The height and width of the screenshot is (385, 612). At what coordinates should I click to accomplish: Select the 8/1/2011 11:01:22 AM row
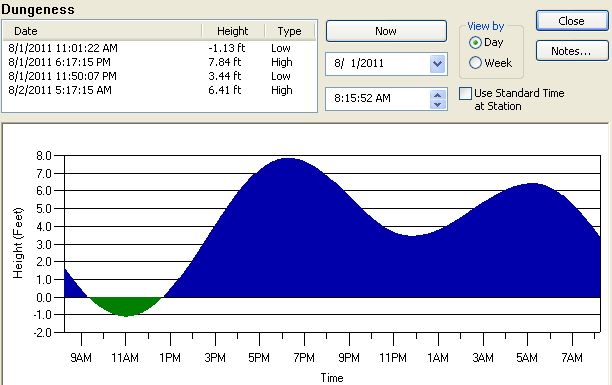click(x=159, y=48)
